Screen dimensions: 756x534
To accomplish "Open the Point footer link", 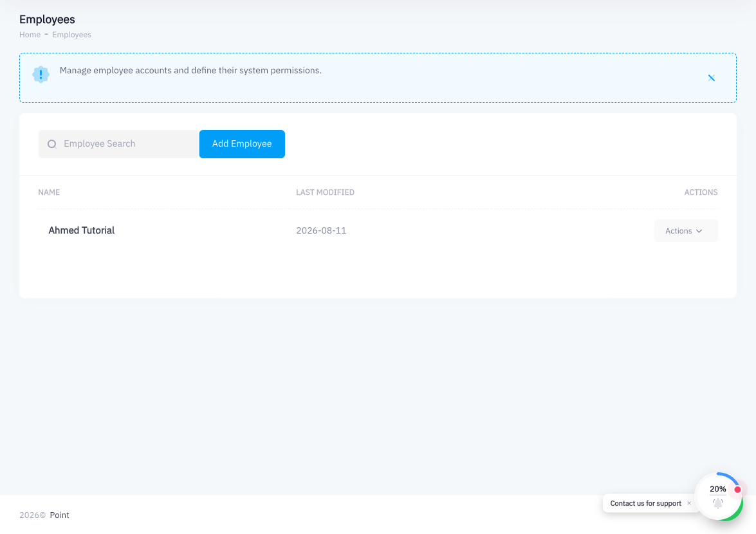I will [59, 515].
